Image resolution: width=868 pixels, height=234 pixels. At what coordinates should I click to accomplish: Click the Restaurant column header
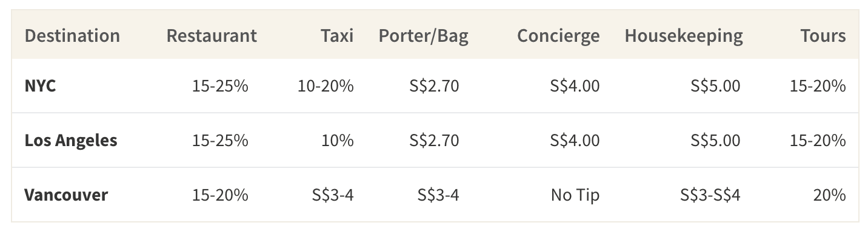[212, 36]
